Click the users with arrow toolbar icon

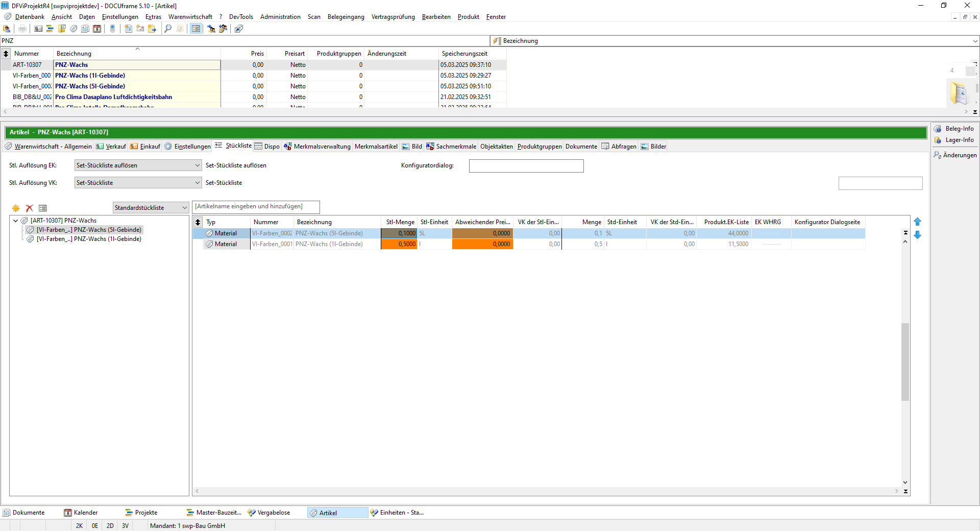(x=211, y=29)
